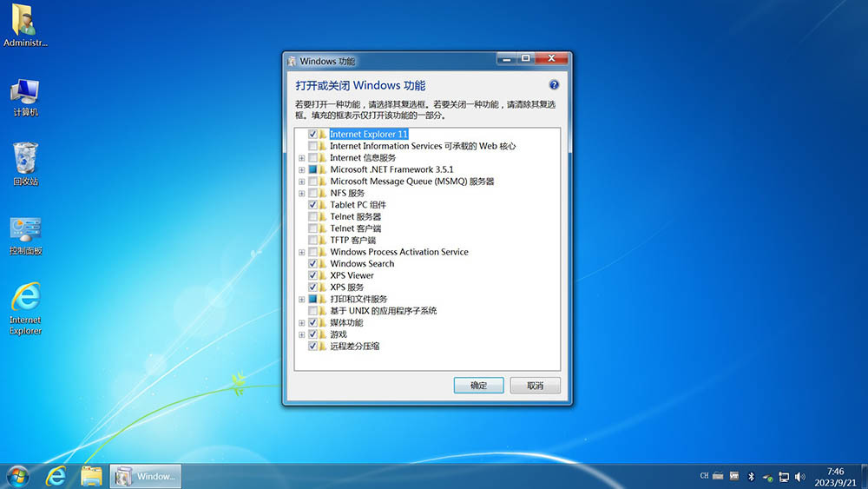Click the 取消 button
The image size is (868, 489).
[536, 386]
